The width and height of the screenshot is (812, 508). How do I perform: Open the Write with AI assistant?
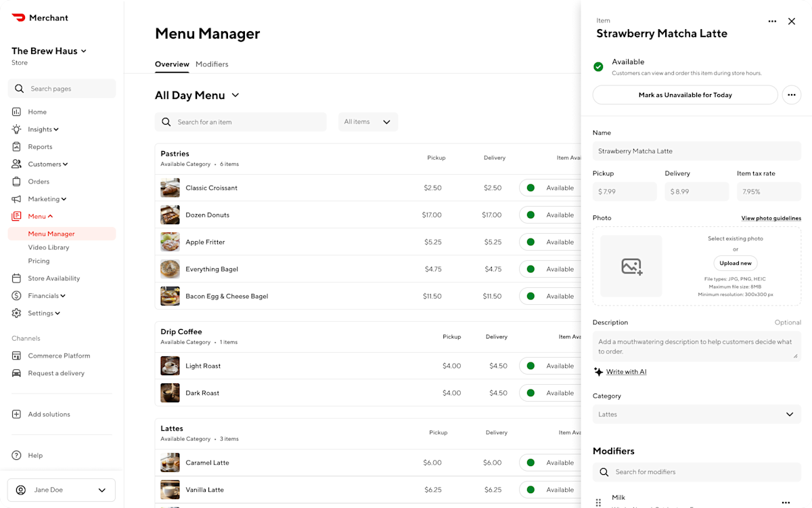pyautogui.click(x=625, y=371)
